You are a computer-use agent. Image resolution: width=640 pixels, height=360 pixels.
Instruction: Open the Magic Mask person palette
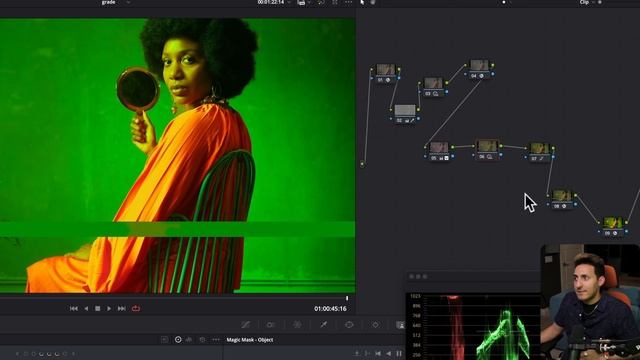pos(400,325)
